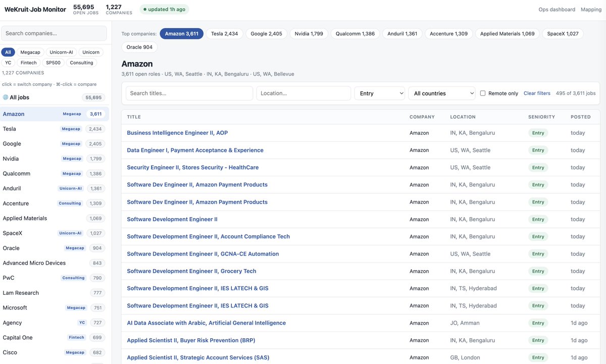This screenshot has height=364, width=606.
Task: Select the Anduril 1,361 top company pill
Action: tap(402, 34)
